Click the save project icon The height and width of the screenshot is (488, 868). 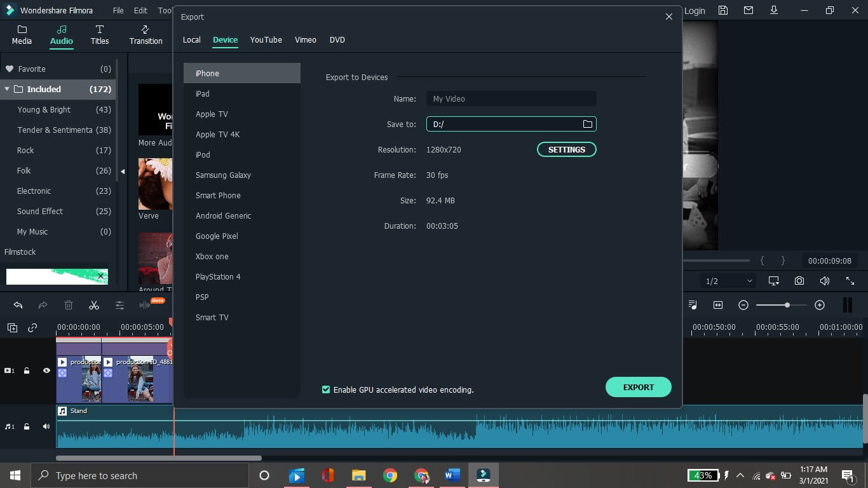pyautogui.click(x=722, y=10)
